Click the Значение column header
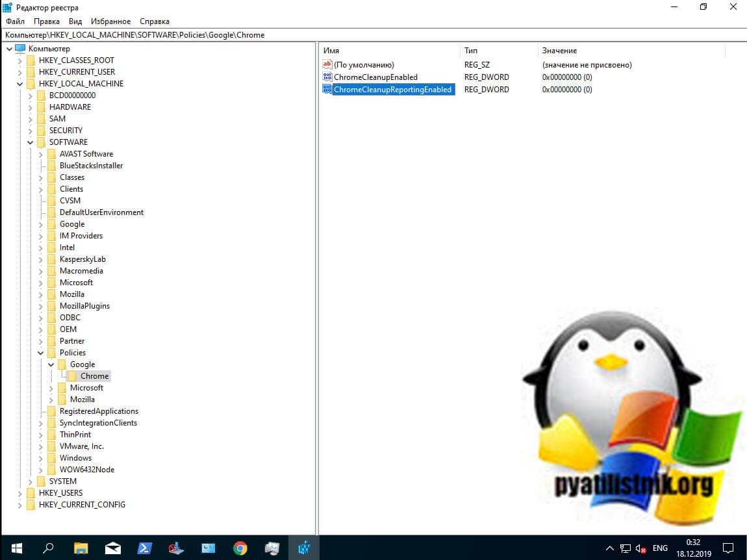 [x=559, y=51]
